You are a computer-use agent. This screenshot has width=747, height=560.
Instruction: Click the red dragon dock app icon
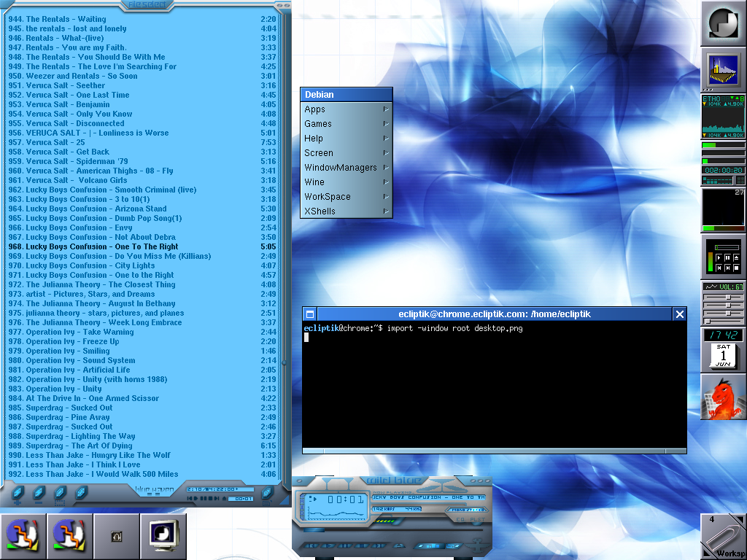tap(723, 397)
